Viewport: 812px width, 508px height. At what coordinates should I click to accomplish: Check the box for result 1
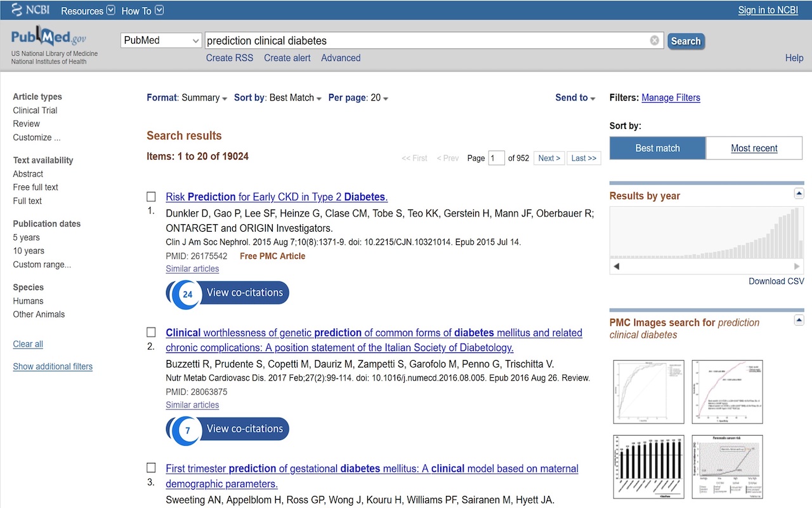(151, 197)
